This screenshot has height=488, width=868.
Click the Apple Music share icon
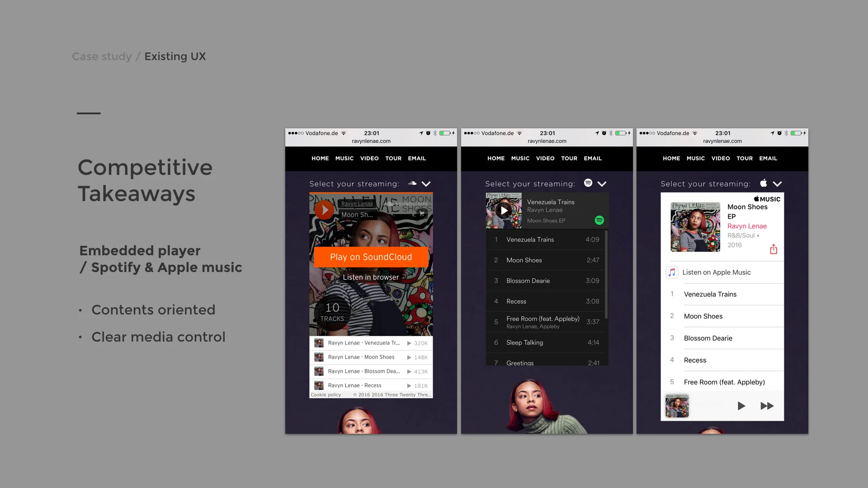(x=774, y=249)
